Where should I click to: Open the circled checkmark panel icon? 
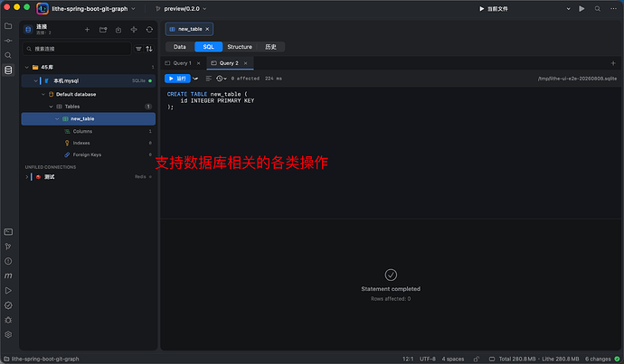8,305
